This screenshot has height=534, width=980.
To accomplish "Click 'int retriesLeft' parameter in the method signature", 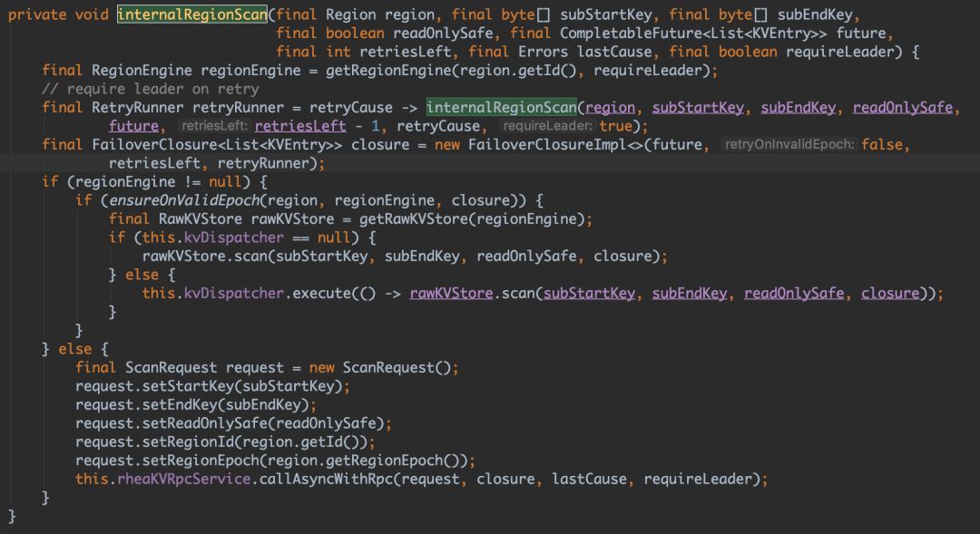I will (x=388, y=52).
